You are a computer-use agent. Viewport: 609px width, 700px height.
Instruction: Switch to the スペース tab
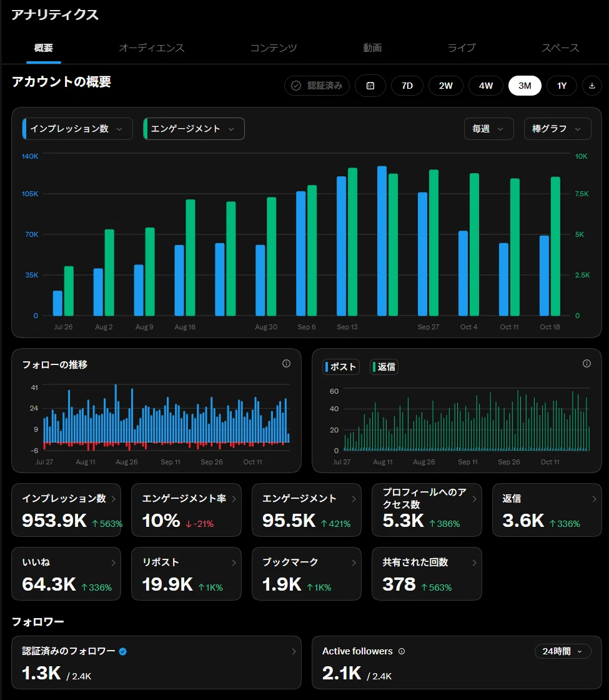(x=560, y=47)
